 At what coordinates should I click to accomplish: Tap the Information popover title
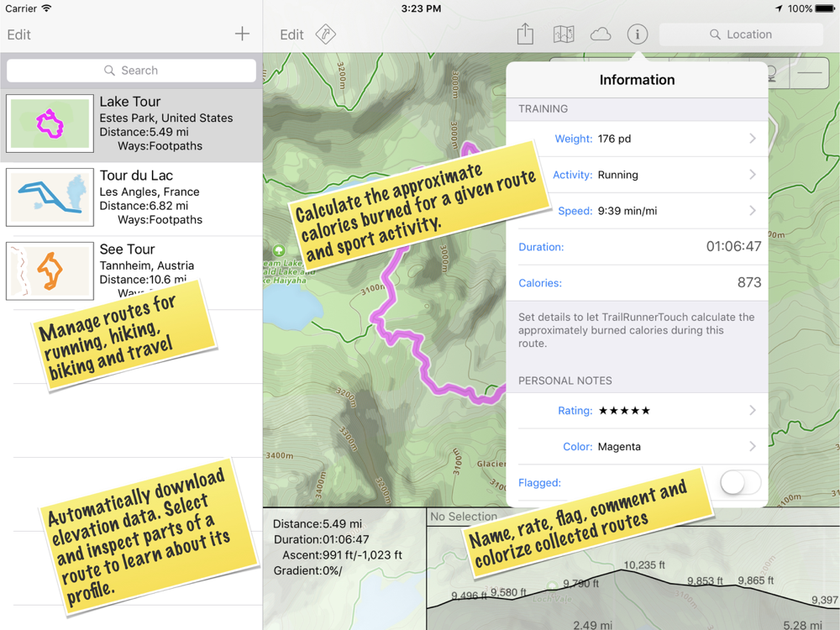[x=637, y=80]
